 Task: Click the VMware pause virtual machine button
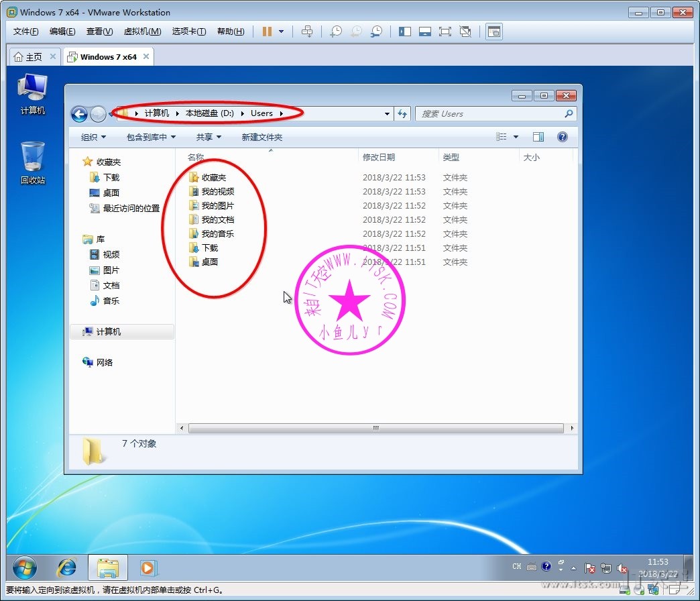click(x=267, y=32)
